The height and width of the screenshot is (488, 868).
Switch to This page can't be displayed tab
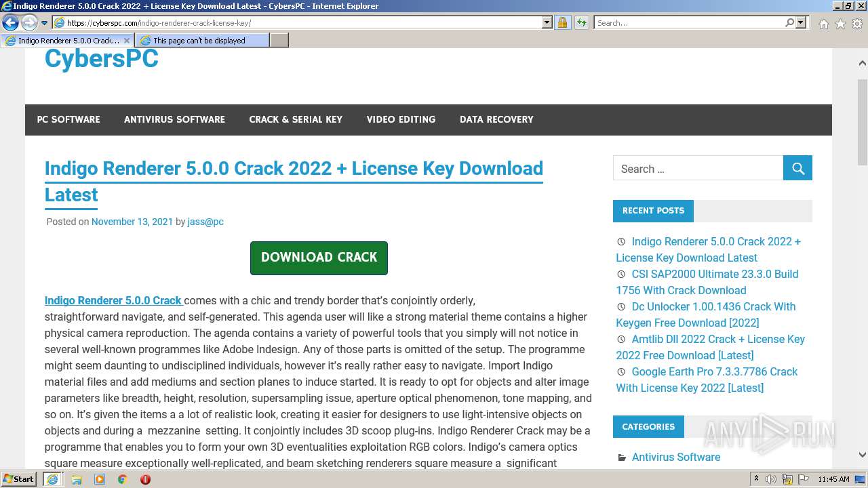click(202, 40)
